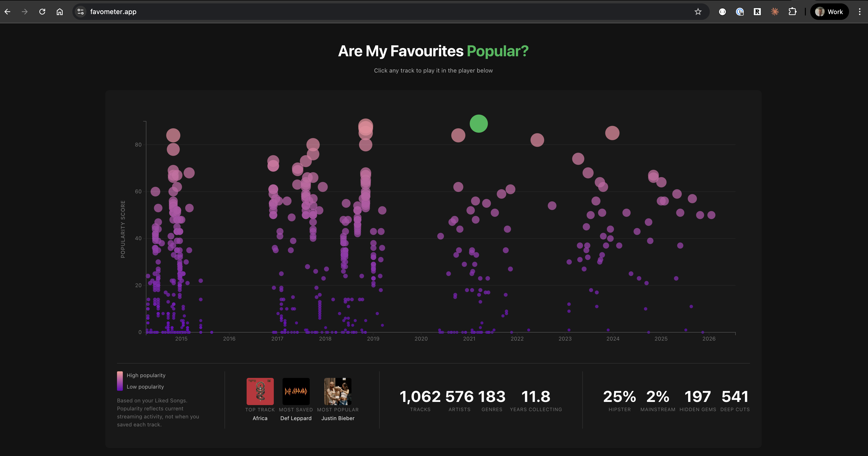Select the green highlighted track dot
This screenshot has width=868, height=456.
pos(479,124)
